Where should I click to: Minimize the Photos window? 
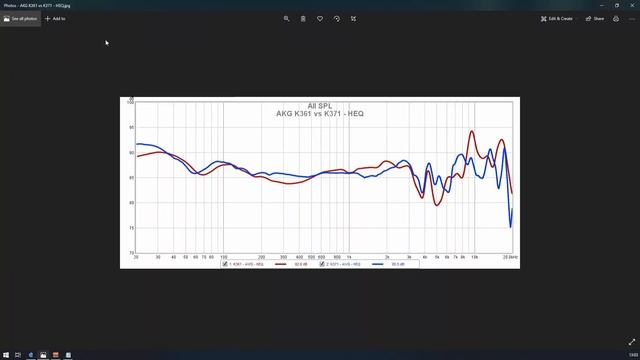[x=602, y=5]
